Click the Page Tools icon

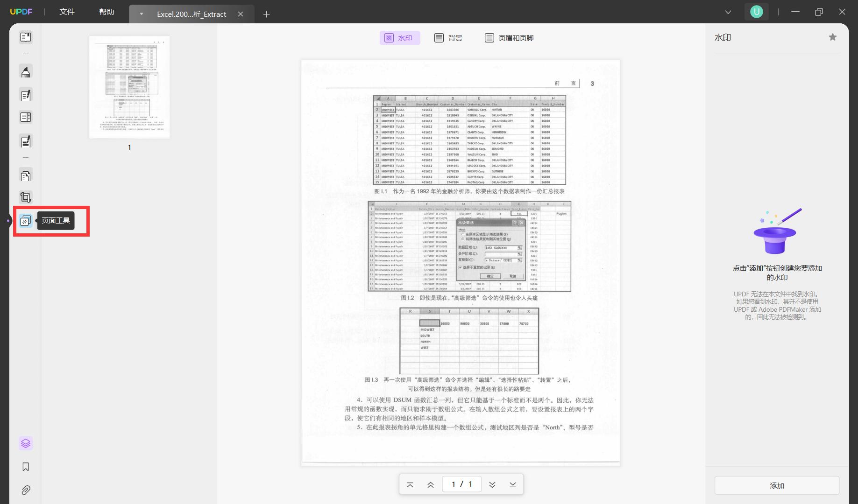click(26, 221)
